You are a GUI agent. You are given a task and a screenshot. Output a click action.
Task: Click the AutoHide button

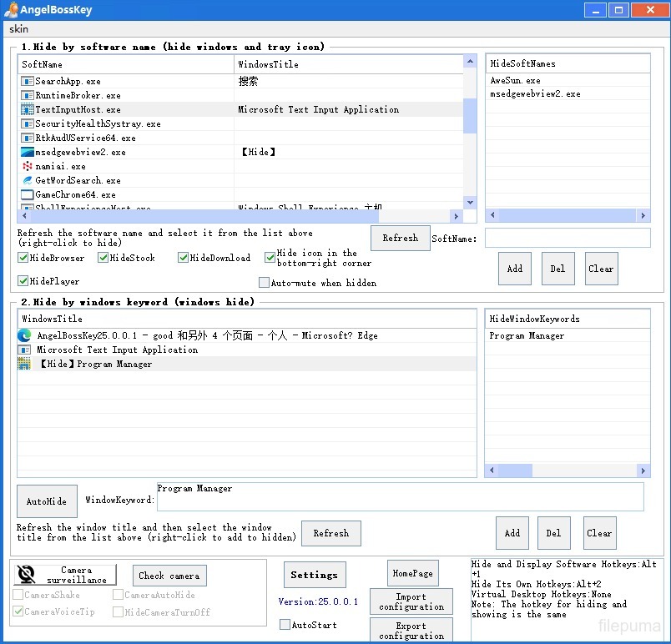(47, 501)
